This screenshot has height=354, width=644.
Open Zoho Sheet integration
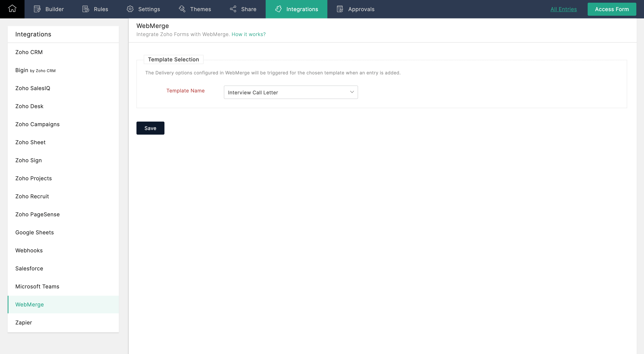[x=63, y=142]
